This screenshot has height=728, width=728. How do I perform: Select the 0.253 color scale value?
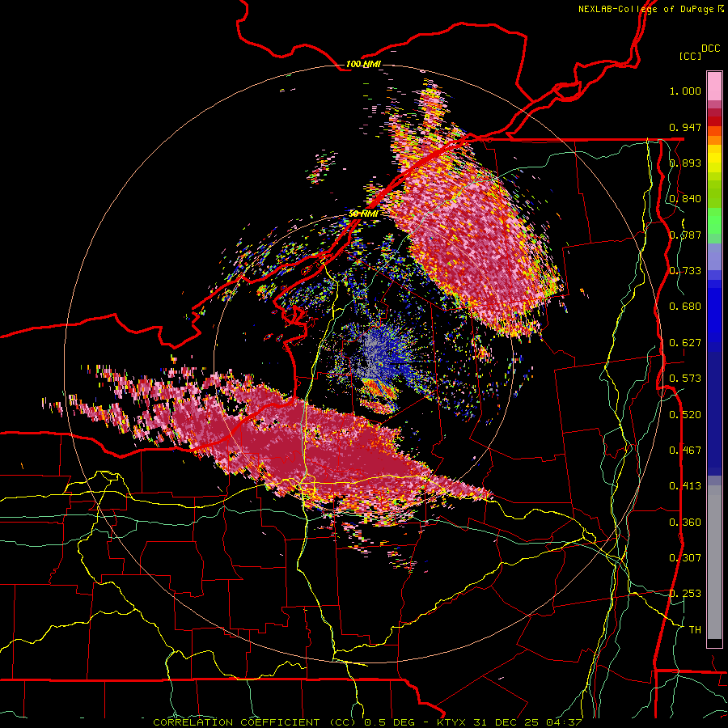(685, 594)
